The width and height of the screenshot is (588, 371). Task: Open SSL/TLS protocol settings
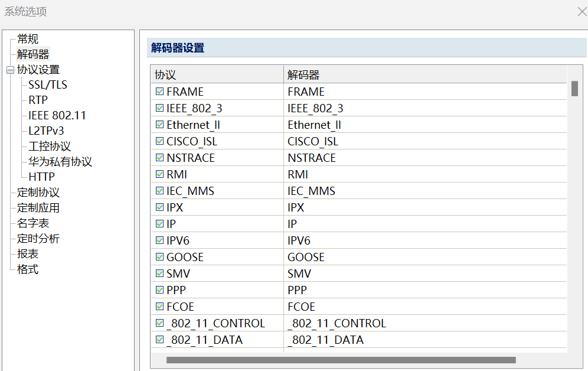[48, 85]
